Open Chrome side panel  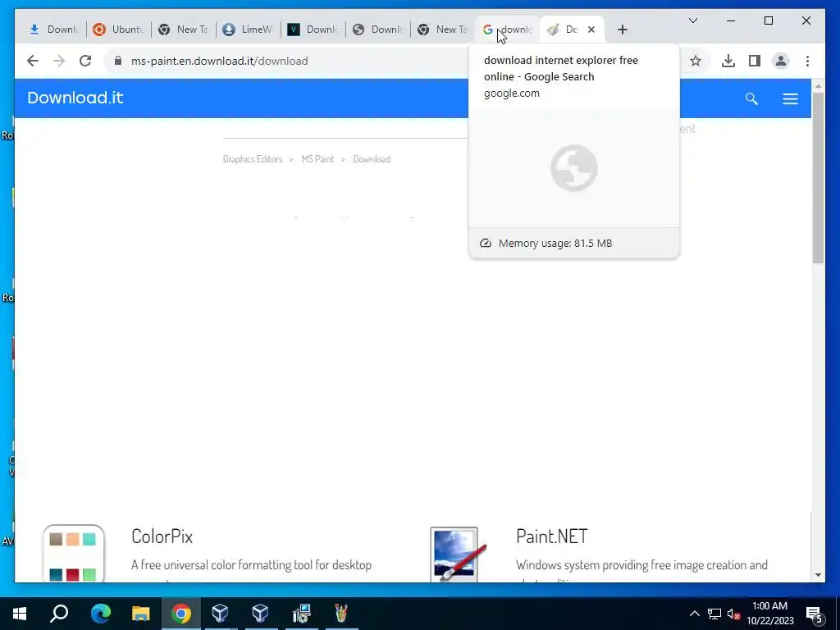755,61
